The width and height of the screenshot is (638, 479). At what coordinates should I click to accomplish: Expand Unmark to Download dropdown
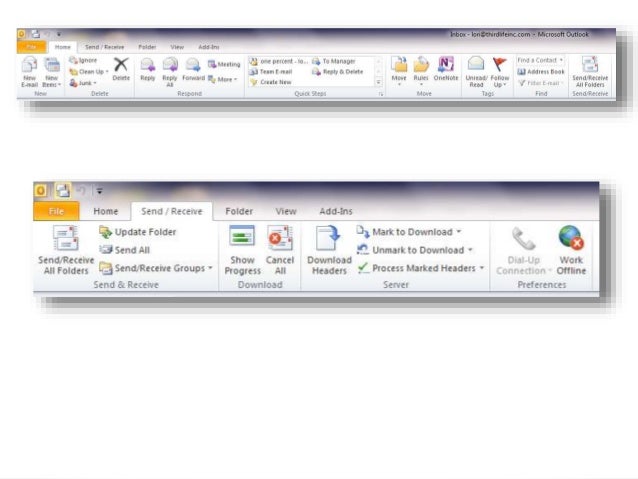click(470, 250)
